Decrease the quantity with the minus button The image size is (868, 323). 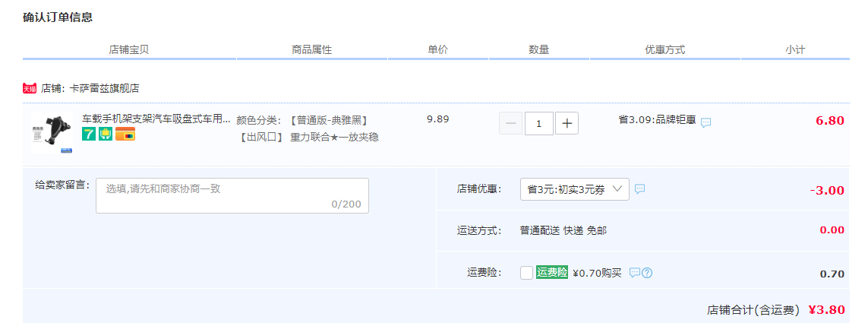pos(510,123)
